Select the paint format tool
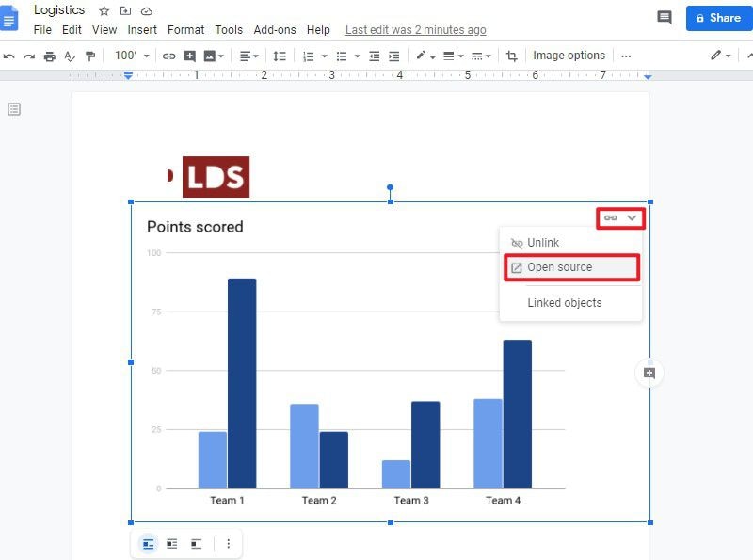 89,56
